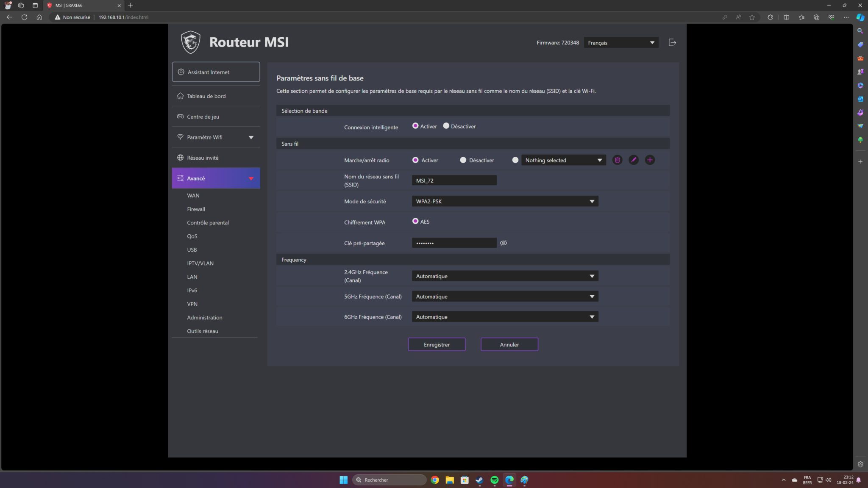Open Administration submenu item
This screenshot has height=488, width=868.
tap(204, 317)
